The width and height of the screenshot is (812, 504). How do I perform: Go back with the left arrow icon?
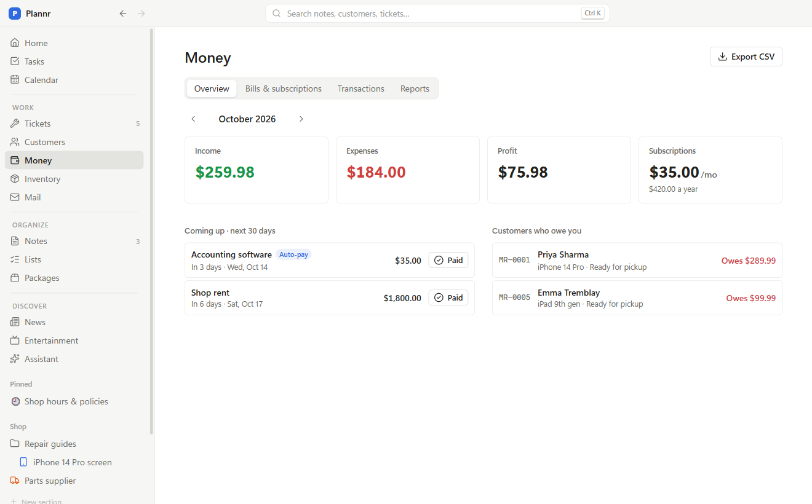coord(123,14)
